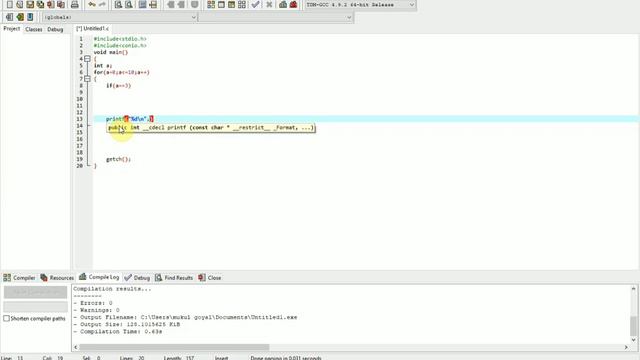Click the 'Warnings: 0' line in compile log

[x=97, y=310]
